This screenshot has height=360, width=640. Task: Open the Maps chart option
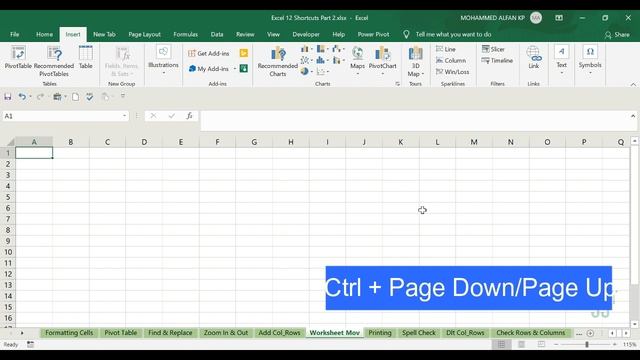[357, 60]
